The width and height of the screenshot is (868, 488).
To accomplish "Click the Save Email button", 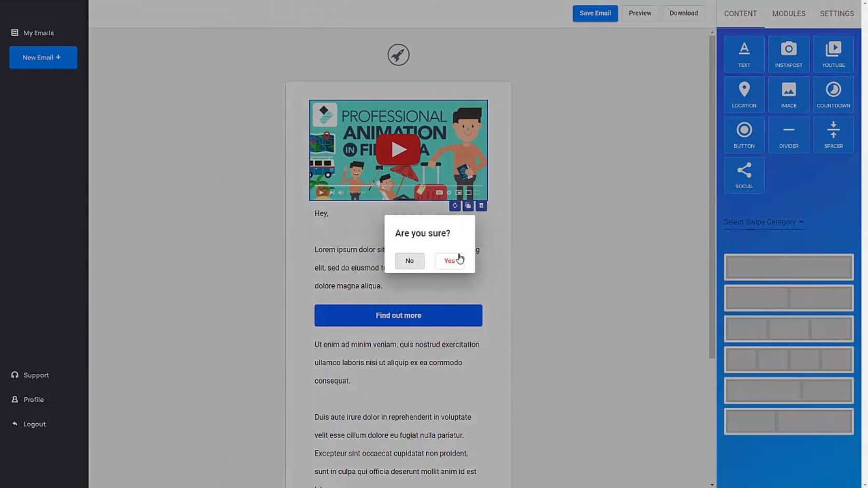I will tap(595, 13).
